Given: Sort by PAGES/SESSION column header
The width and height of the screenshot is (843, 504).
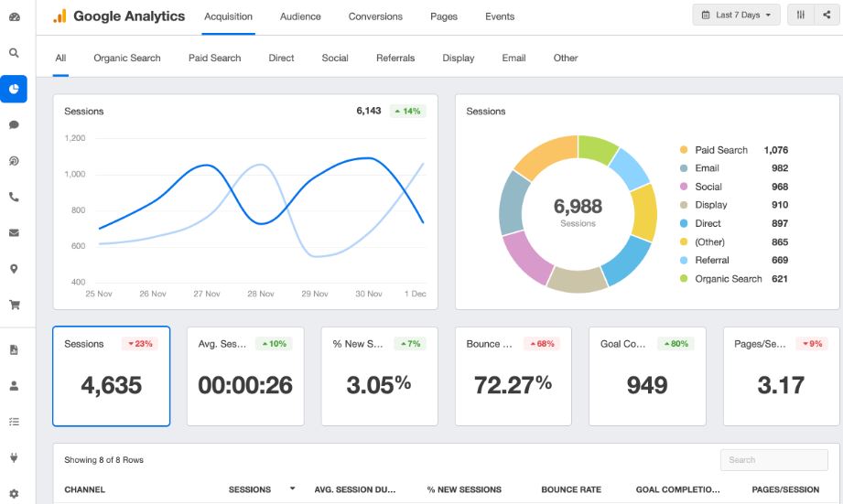Looking at the screenshot, I should (785, 489).
